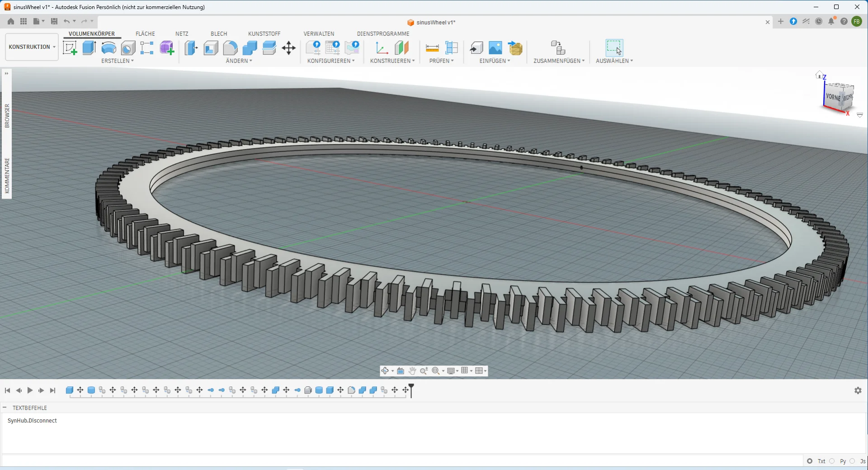Play the timeline history
This screenshot has height=470, width=868.
(x=30, y=390)
